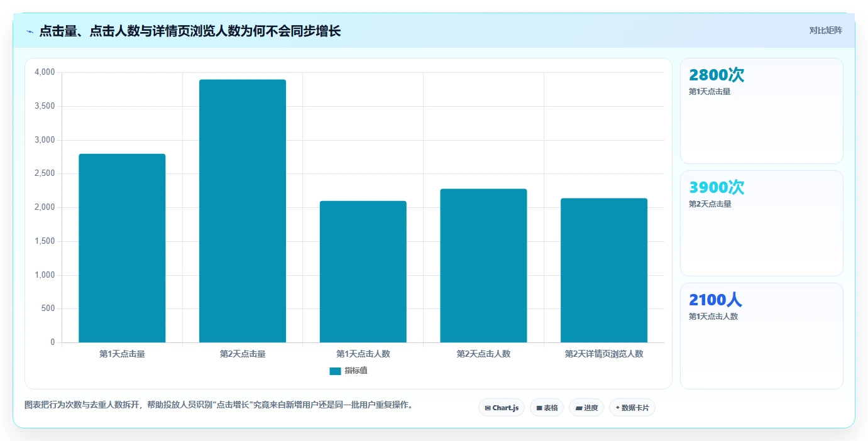This screenshot has height=441, width=868.
Task: Open the 2800次 metric card
Action: point(762,111)
